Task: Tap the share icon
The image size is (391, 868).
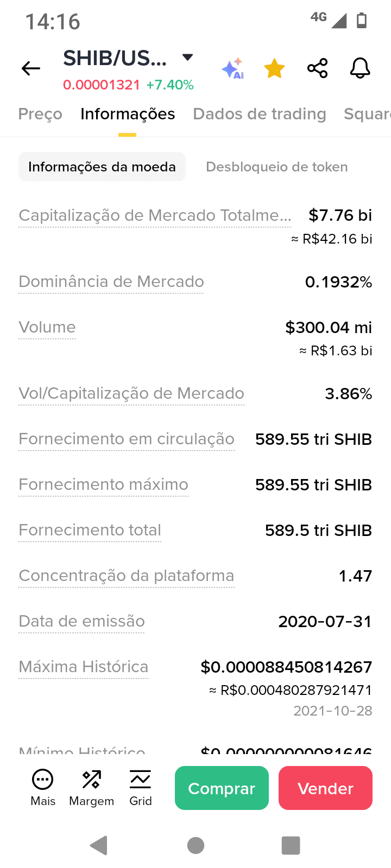Action: click(x=318, y=68)
